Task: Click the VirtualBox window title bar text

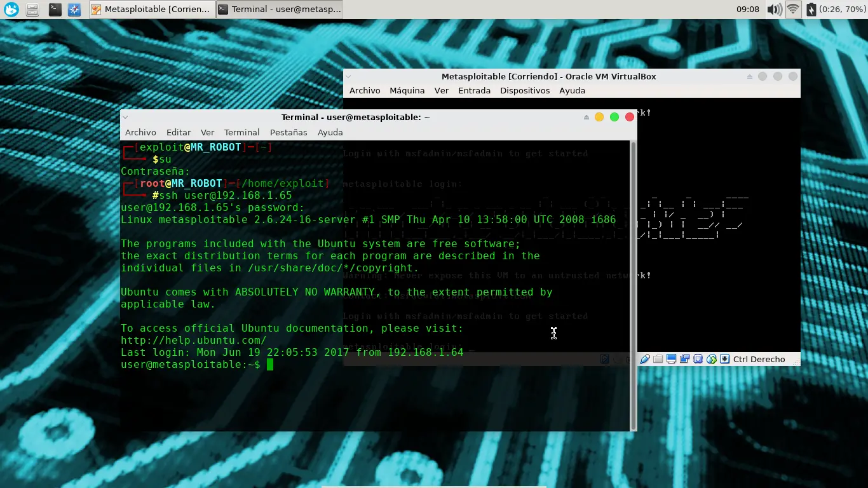Action: point(549,76)
